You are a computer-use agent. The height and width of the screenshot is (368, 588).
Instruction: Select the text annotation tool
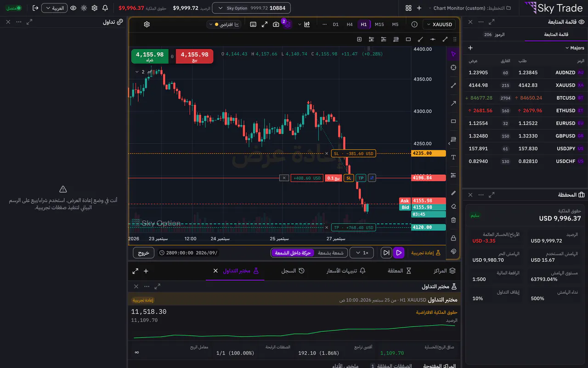pyautogui.click(x=453, y=157)
